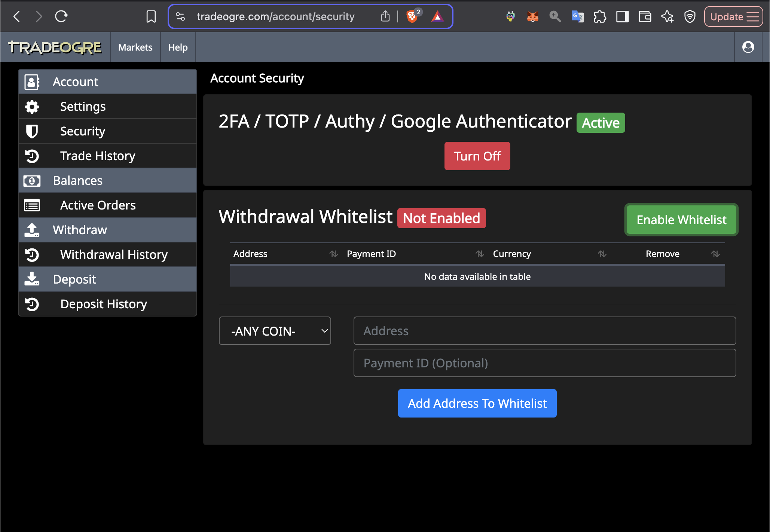Screen dimensions: 770x532
Task: Click the Active 2FA status badge
Action: (x=601, y=123)
